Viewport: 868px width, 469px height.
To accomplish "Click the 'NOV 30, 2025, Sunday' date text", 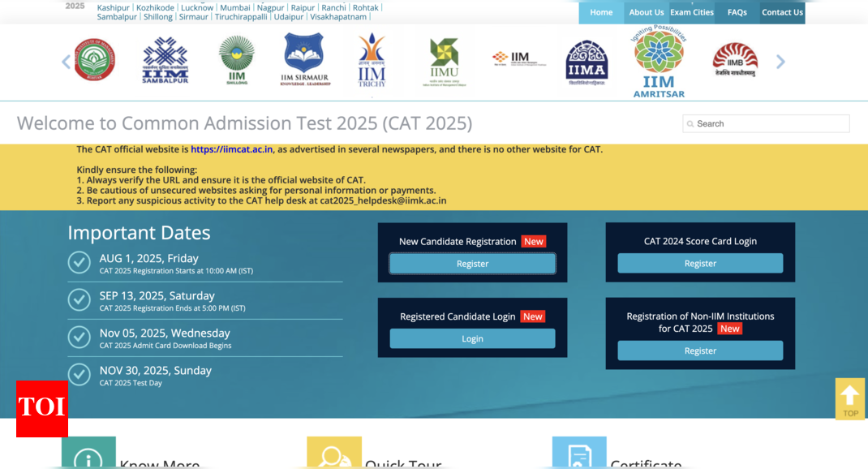I will pyautogui.click(x=156, y=371).
